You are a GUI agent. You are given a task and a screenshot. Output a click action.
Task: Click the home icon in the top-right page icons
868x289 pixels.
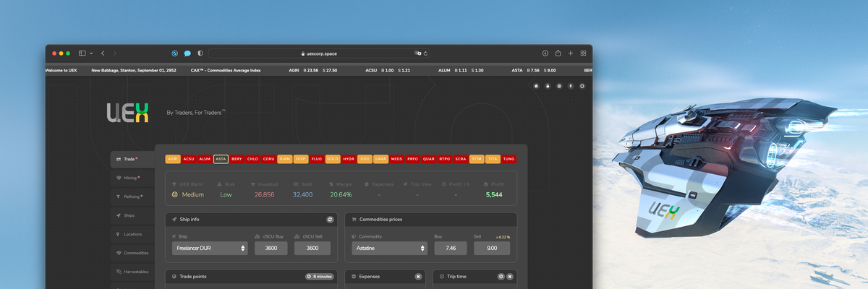[536, 86]
